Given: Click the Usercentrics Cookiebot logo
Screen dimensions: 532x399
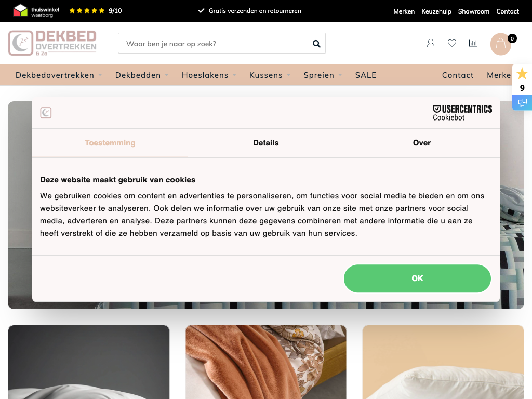Looking at the screenshot, I should (462, 113).
